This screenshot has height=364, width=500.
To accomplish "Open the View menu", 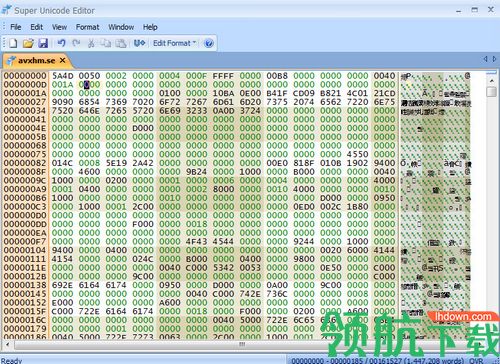I will (x=59, y=27).
